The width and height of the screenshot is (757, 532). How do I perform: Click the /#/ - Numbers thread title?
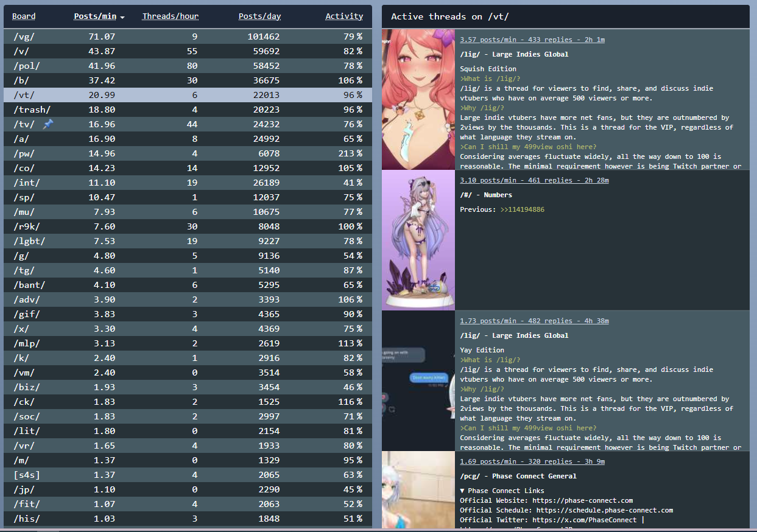click(x=486, y=195)
